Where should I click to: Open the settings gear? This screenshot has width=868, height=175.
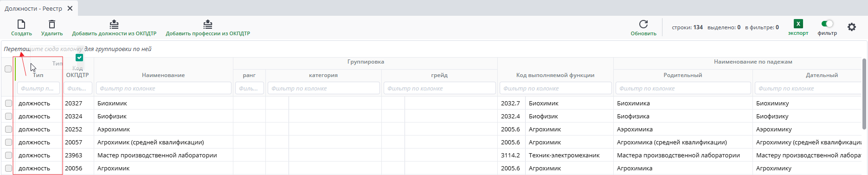pyautogui.click(x=852, y=27)
